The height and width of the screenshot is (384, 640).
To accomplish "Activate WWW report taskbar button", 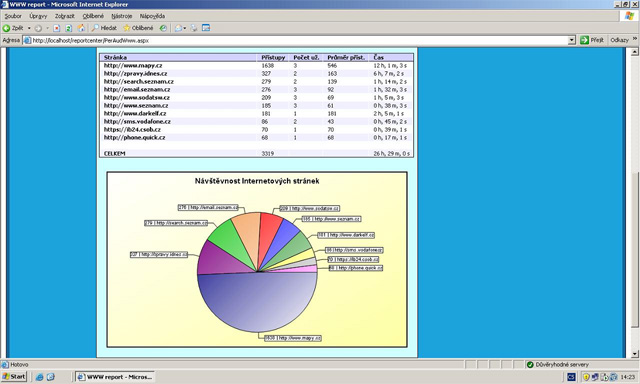I will coord(115,377).
